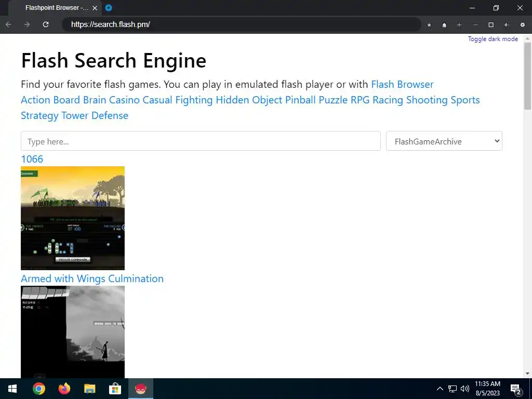Viewport: 532px width, 399px height.
Task: Open the 1066 game title link
Action: [x=32, y=159]
